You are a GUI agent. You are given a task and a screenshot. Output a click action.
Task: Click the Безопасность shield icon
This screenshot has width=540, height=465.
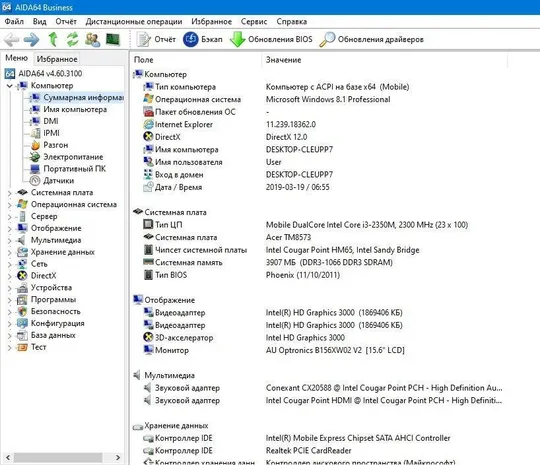pos(22,311)
